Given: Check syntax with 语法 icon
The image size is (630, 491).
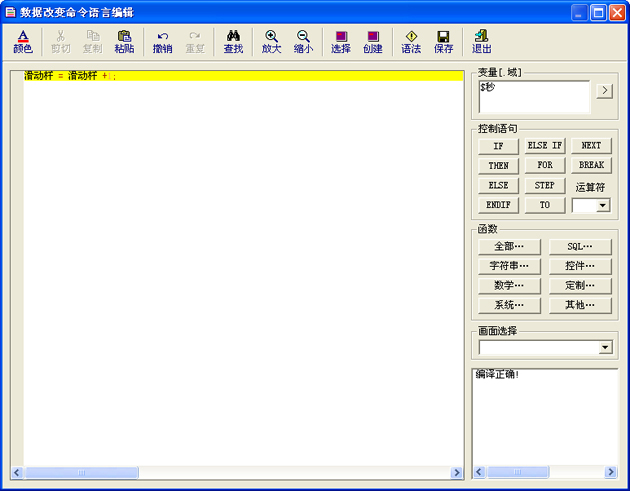Looking at the screenshot, I should [411, 42].
